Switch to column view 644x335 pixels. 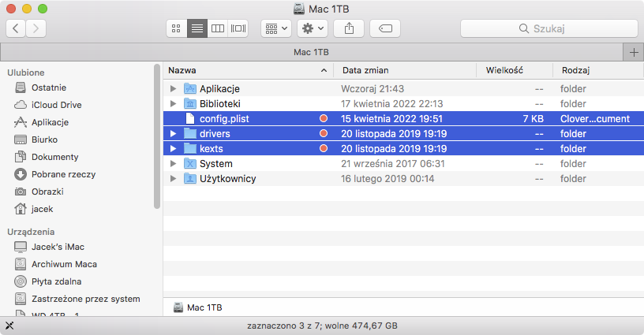pos(218,28)
